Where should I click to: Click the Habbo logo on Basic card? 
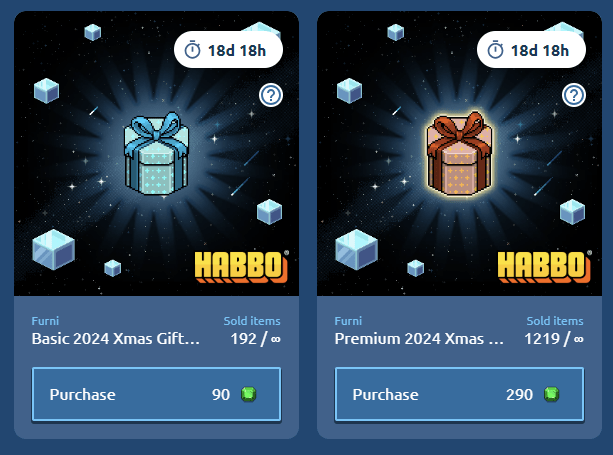[241, 267]
